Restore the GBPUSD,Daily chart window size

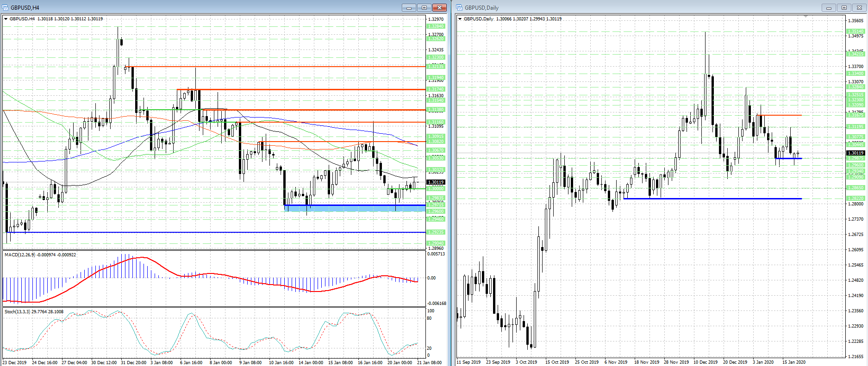(844, 7)
